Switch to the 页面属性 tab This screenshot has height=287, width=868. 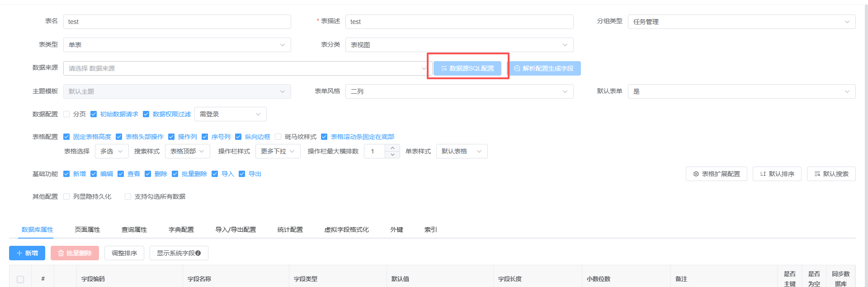click(87, 230)
